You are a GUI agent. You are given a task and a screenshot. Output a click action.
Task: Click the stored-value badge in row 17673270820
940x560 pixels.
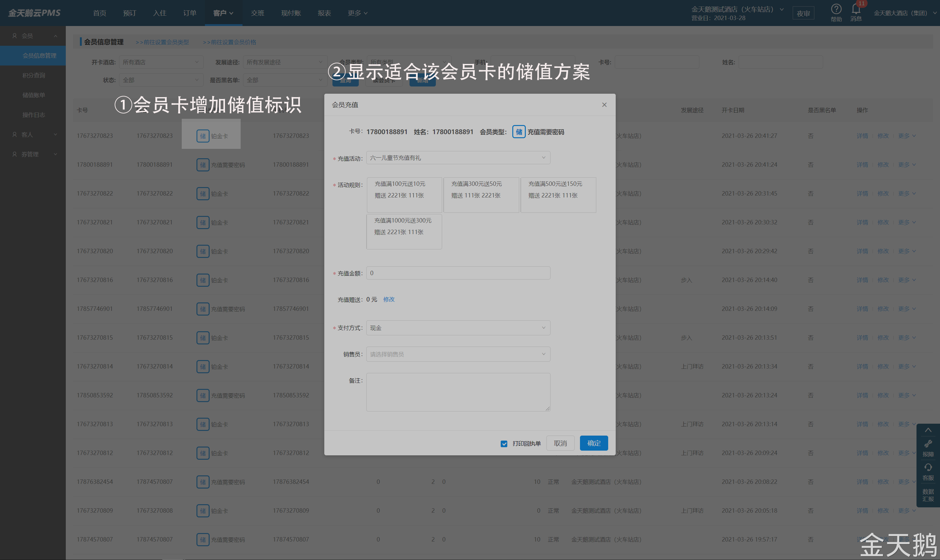click(x=202, y=251)
